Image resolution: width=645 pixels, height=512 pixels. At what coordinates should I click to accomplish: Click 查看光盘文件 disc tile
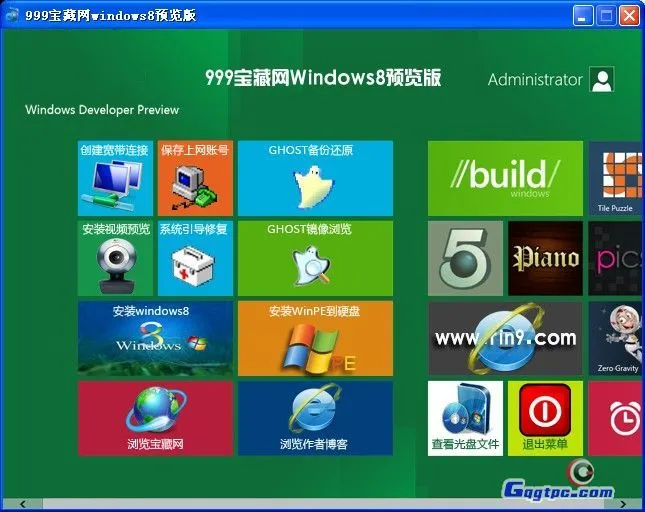[x=465, y=418]
